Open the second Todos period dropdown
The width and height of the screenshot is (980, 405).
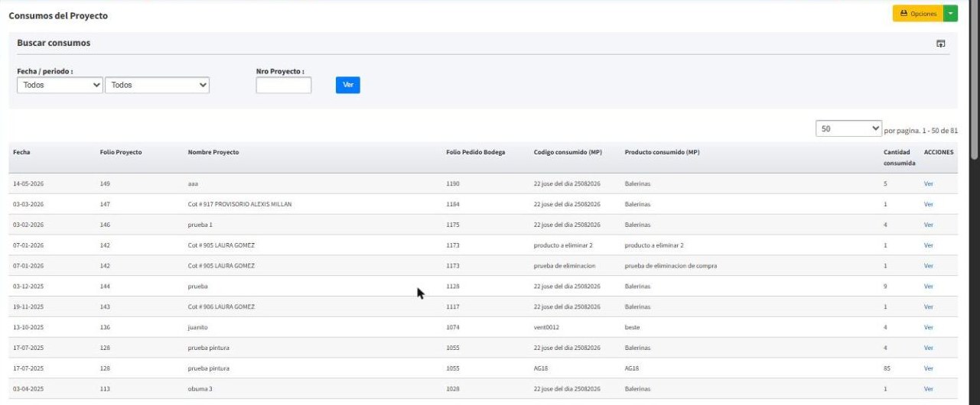157,85
